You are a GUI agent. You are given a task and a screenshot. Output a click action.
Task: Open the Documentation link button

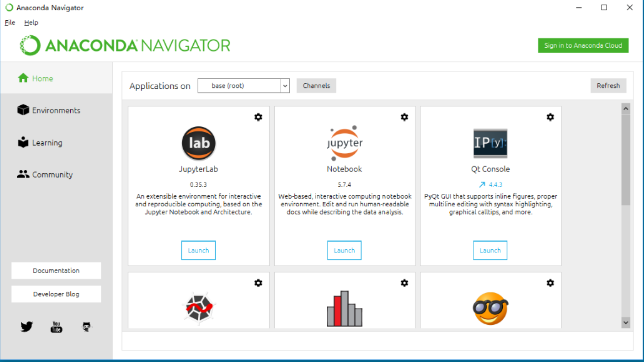point(56,270)
